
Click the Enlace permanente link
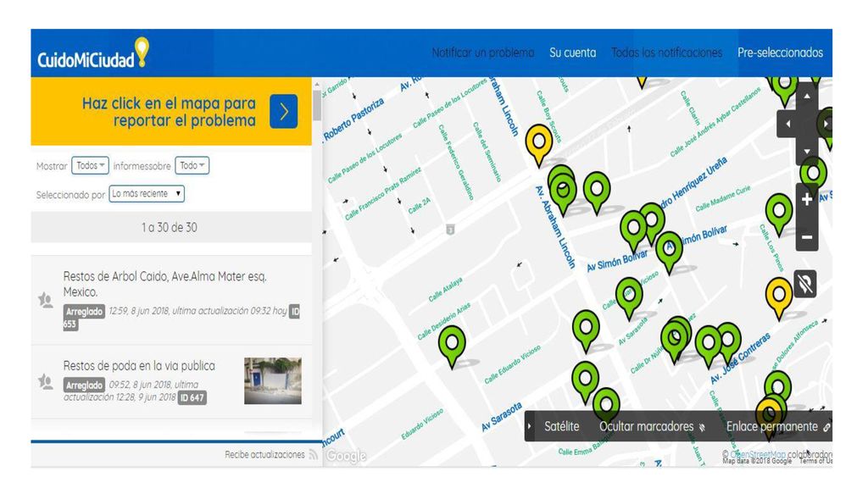778,427
